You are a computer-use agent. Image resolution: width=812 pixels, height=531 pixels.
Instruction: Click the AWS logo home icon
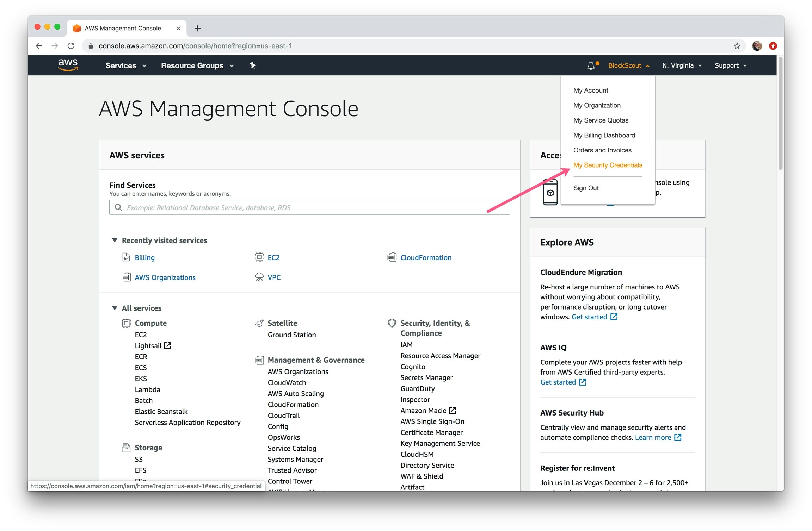coord(68,65)
